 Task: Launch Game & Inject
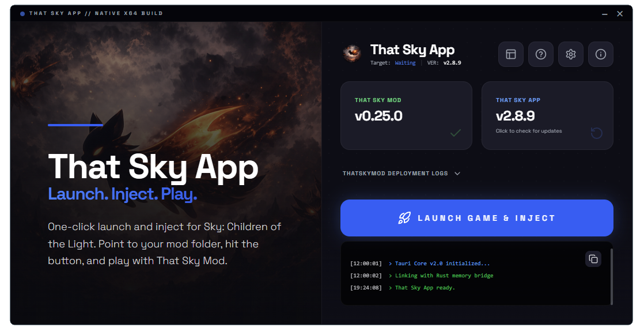[x=476, y=218]
